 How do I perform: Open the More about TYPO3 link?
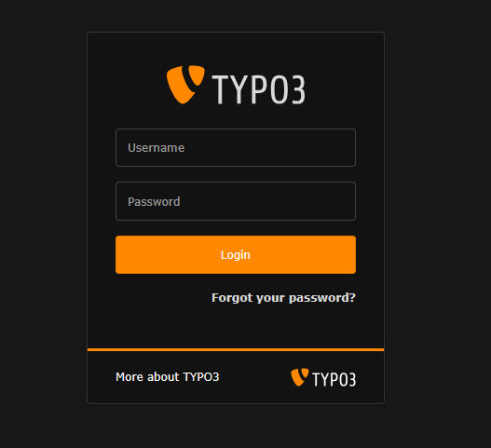(x=167, y=377)
